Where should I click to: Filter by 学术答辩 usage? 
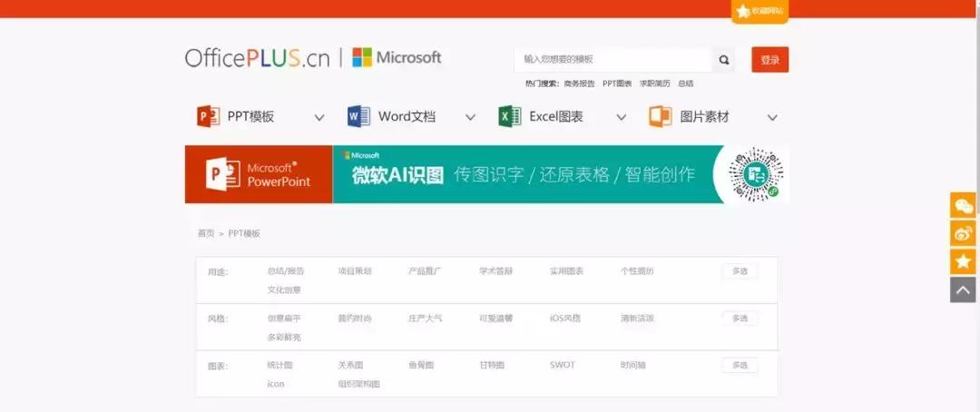(x=496, y=271)
